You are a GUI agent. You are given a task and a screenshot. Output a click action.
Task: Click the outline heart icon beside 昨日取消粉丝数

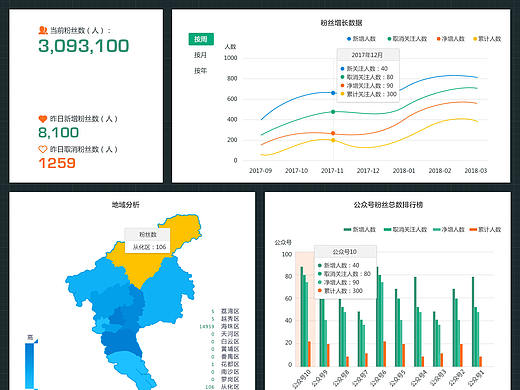click(x=43, y=149)
